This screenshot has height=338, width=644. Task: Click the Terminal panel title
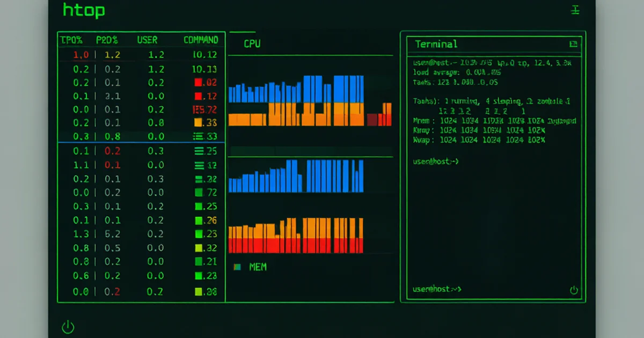coord(436,44)
